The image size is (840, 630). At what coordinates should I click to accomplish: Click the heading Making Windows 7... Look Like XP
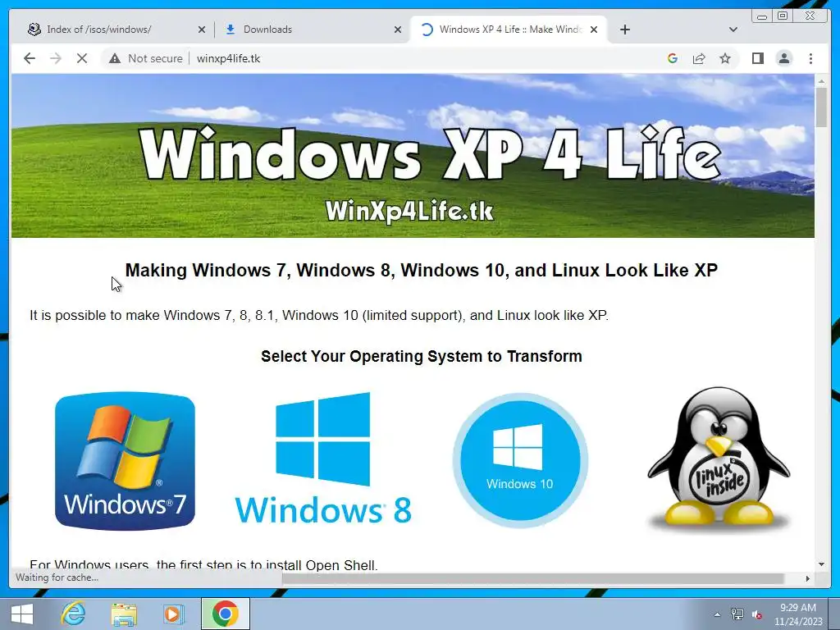click(x=421, y=270)
